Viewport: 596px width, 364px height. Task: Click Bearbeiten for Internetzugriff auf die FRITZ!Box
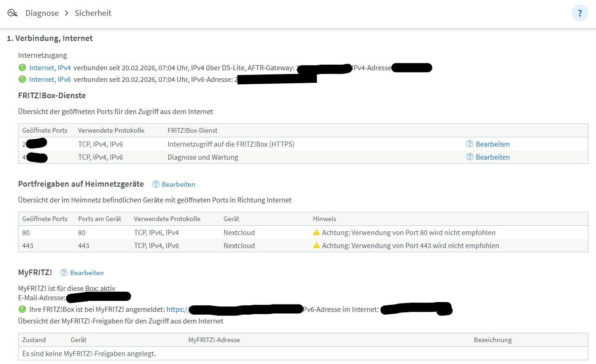coord(493,144)
